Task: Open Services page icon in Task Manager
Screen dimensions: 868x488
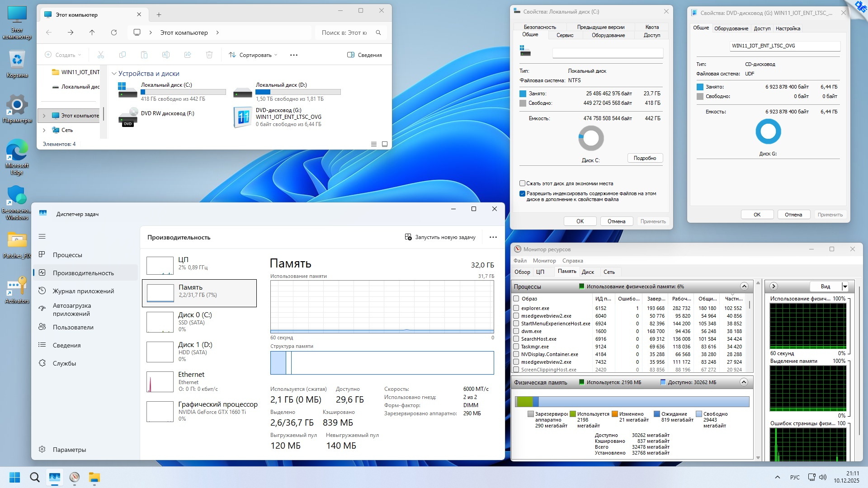Action: point(42,363)
